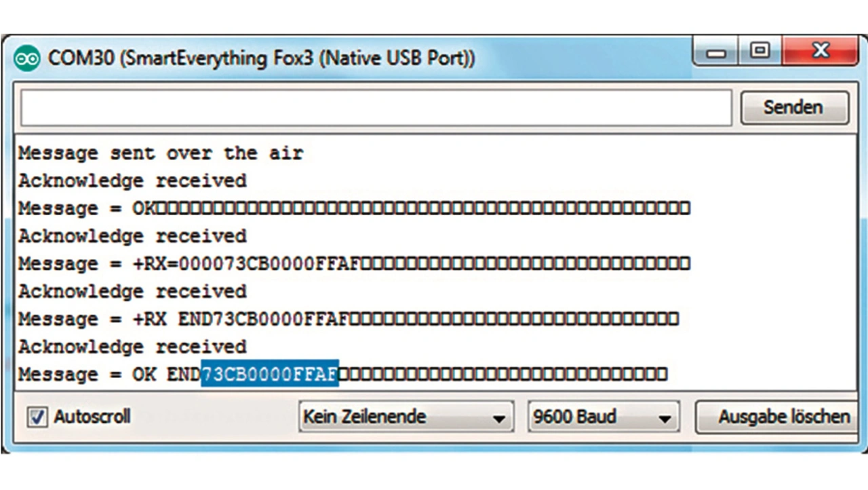Maximize the COM30 serial monitor window
Image resolution: width=868 pixels, height=490 pixels.
point(761,52)
